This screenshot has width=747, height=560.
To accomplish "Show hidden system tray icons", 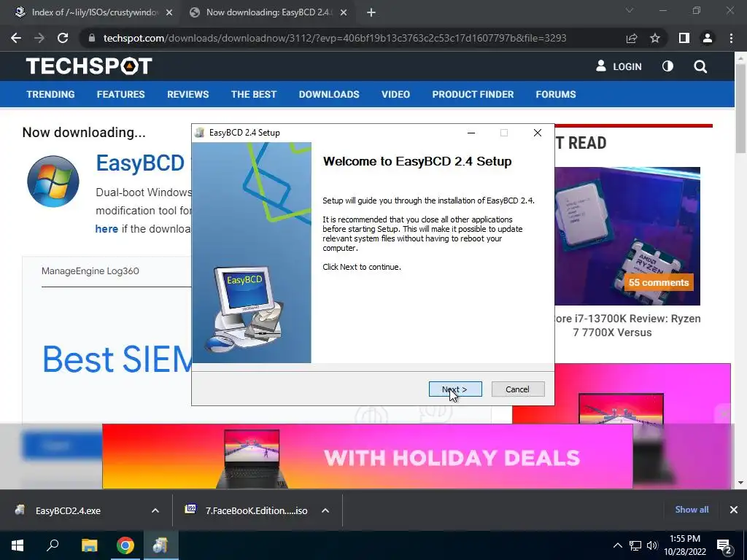I will pyautogui.click(x=617, y=545).
